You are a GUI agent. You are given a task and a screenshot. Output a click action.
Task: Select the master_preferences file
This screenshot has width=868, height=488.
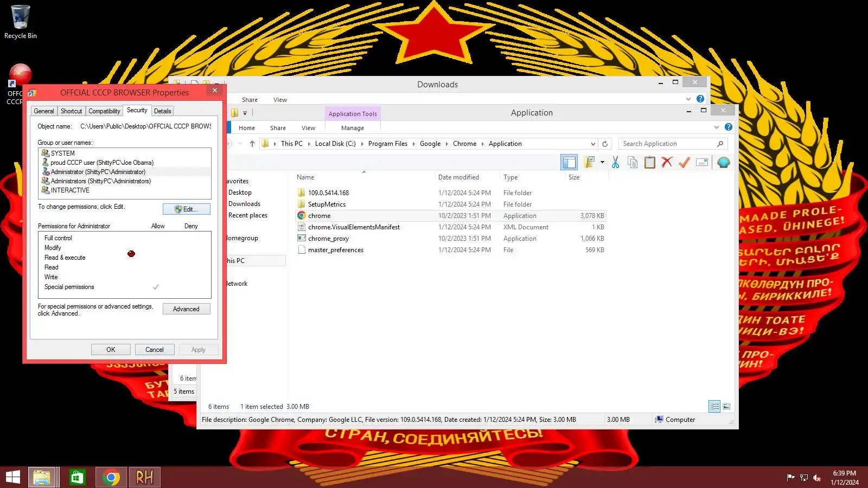(x=450, y=250)
